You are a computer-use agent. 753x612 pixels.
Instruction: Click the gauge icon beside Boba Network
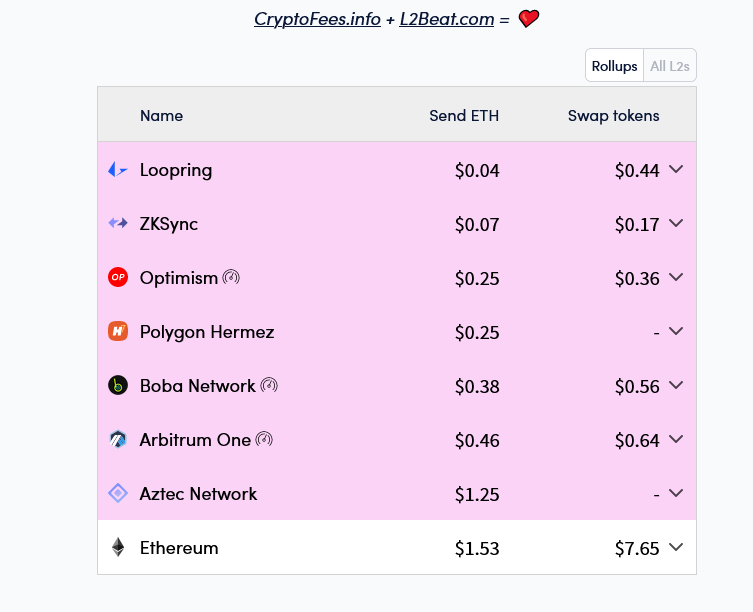pos(269,385)
